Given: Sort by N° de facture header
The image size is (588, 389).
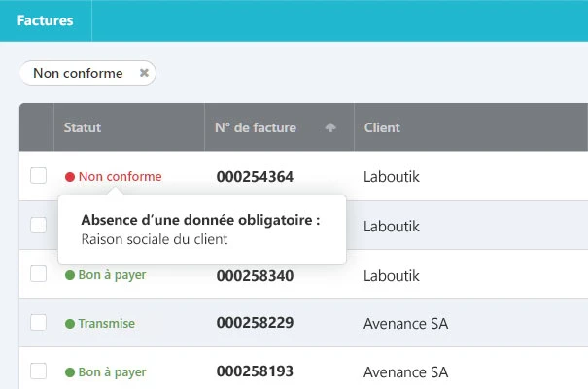Looking at the screenshot, I should [x=256, y=127].
